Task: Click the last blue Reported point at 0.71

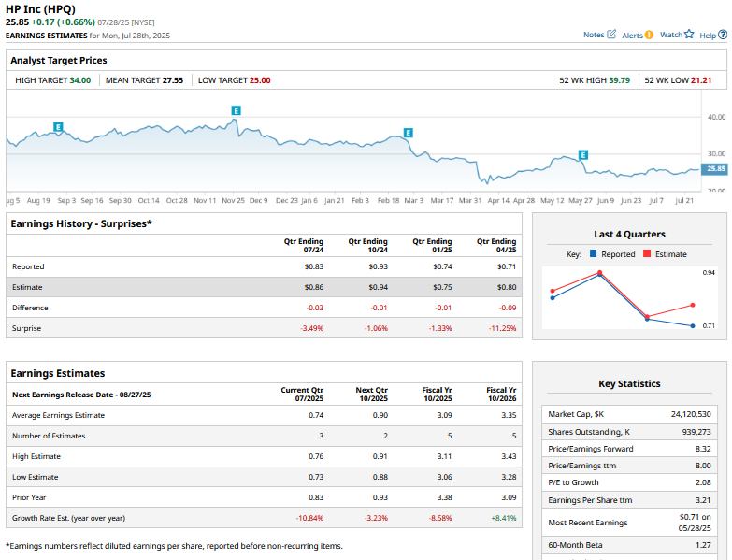Action: click(693, 325)
